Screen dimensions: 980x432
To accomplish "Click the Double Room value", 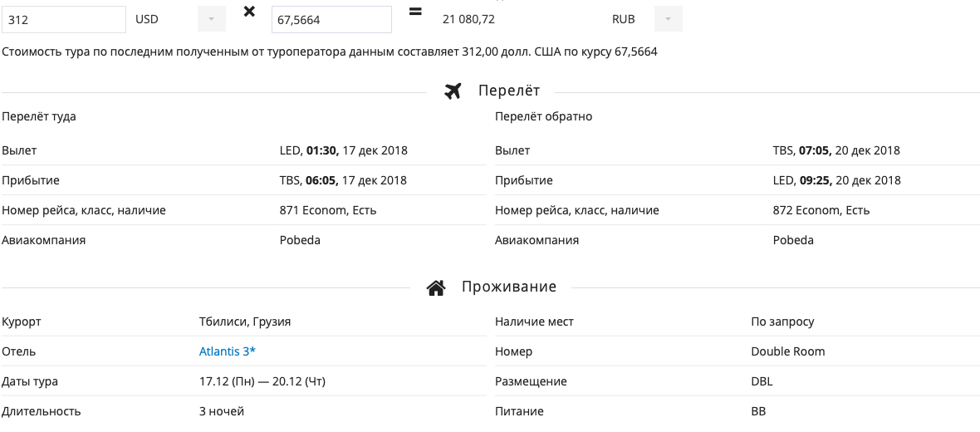I will pyautogui.click(x=788, y=351).
